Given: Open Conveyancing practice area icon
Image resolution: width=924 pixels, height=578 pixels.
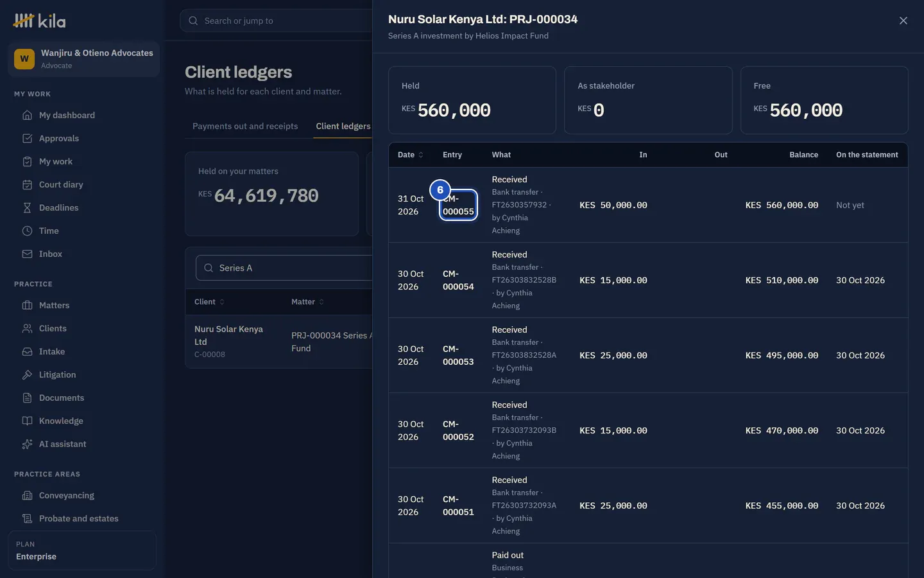Looking at the screenshot, I should (27, 496).
